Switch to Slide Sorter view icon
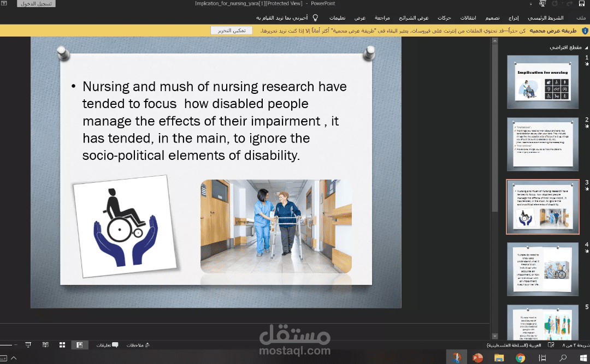590x364 pixels. point(62,345)
